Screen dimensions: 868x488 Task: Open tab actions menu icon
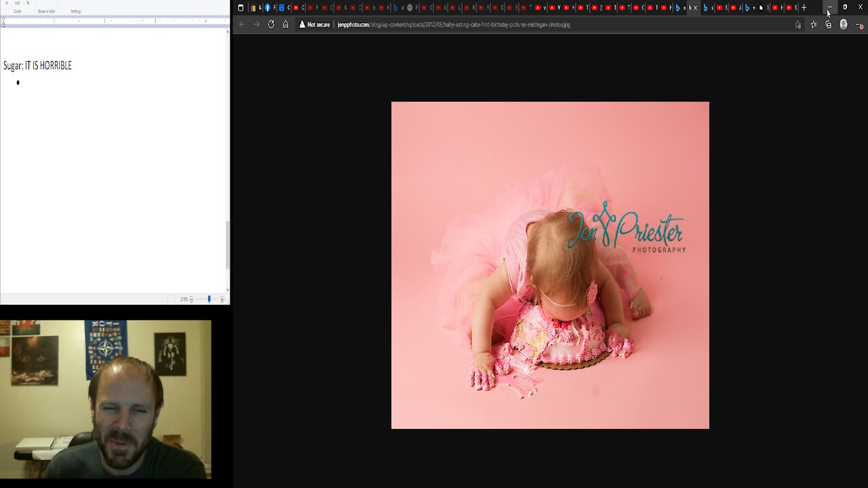241,7
